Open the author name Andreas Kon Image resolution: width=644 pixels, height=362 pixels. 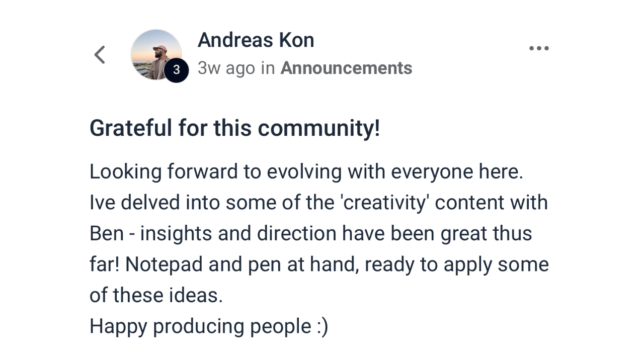pyautogui.click(x=256, y=40)
